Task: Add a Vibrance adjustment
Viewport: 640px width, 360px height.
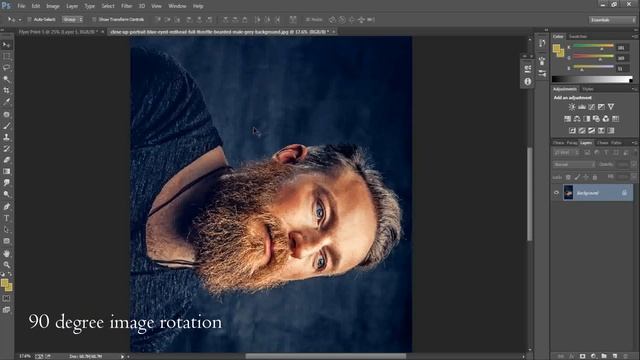Action: point(611,107)
